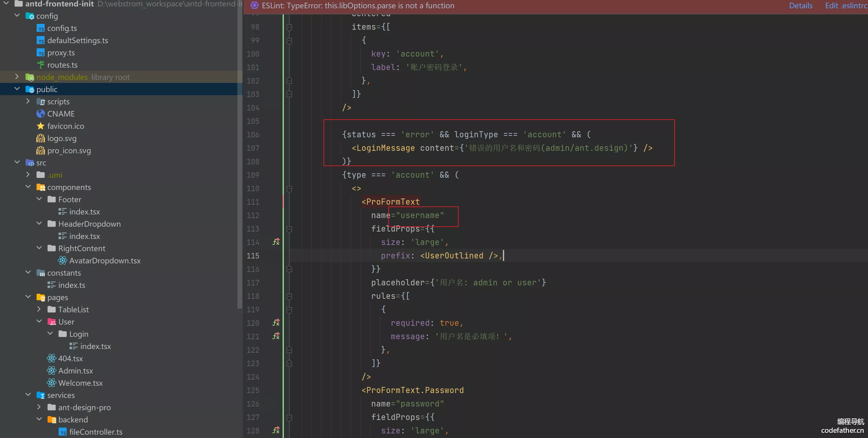Toggle code folding at line 119
Image resolution: width=868 pixels, height=438 pixels.
click(289, 310)
